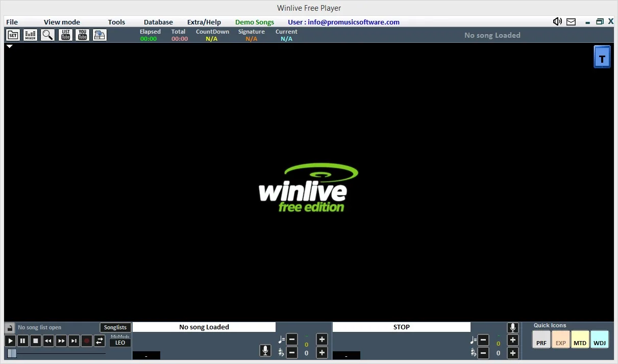Open the YouTube icon in toolbar
Viewport: 618px width, 364px height.
(82, 35)
